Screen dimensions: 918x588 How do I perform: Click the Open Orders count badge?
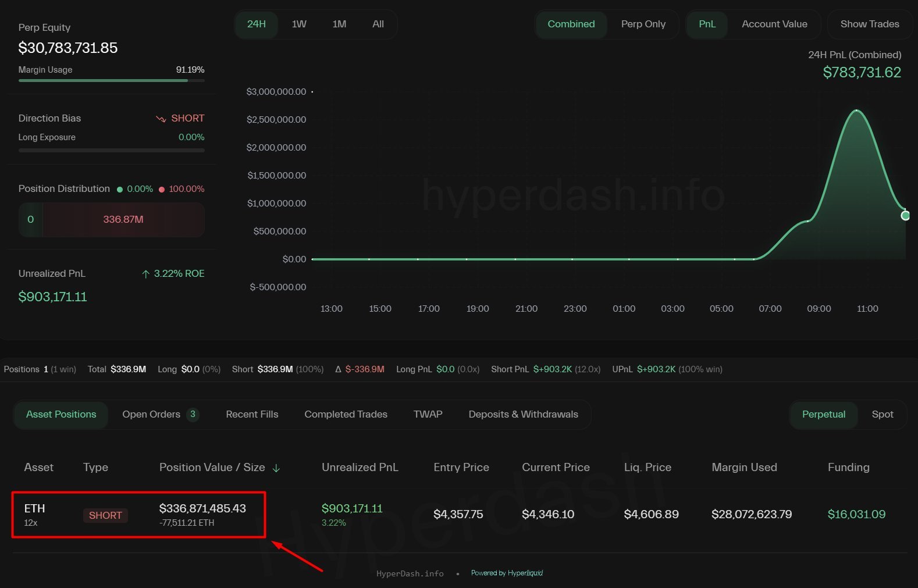pos(193,415)
